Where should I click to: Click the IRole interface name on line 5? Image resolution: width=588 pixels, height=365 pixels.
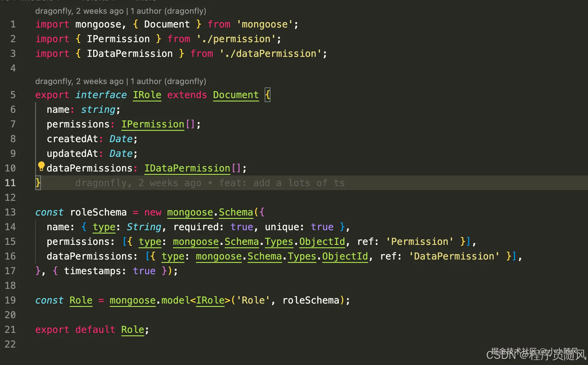pos(147,95)
